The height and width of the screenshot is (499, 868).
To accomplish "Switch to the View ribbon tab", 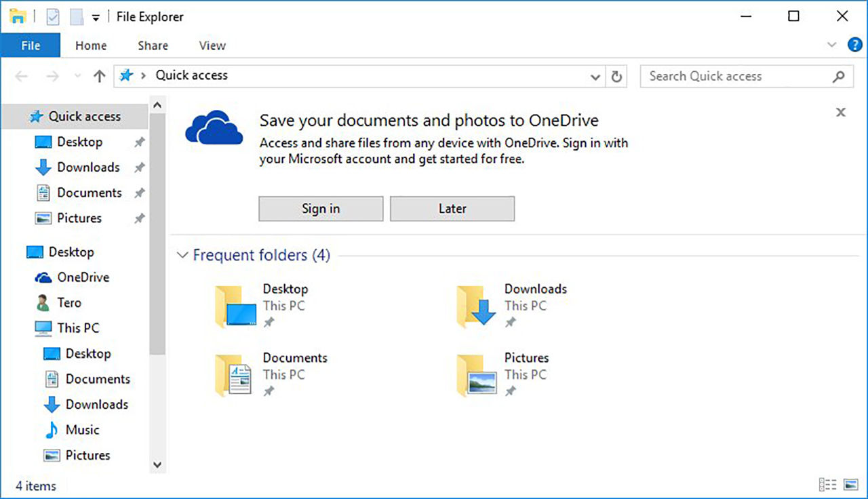I will pyautogui.click(x=212, y=45).
